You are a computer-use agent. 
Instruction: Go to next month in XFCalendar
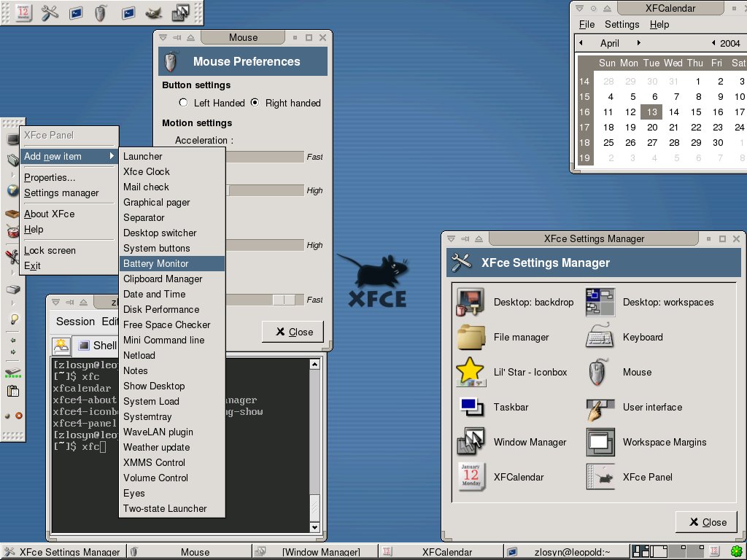pyautogui.click(x=639, y=43)
